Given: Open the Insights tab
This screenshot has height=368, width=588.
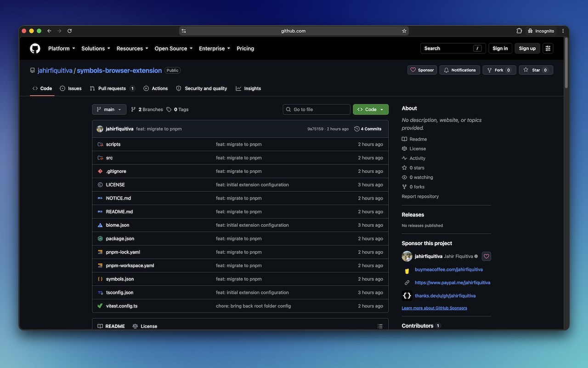Looking at the screenshot, I should 249,88.
